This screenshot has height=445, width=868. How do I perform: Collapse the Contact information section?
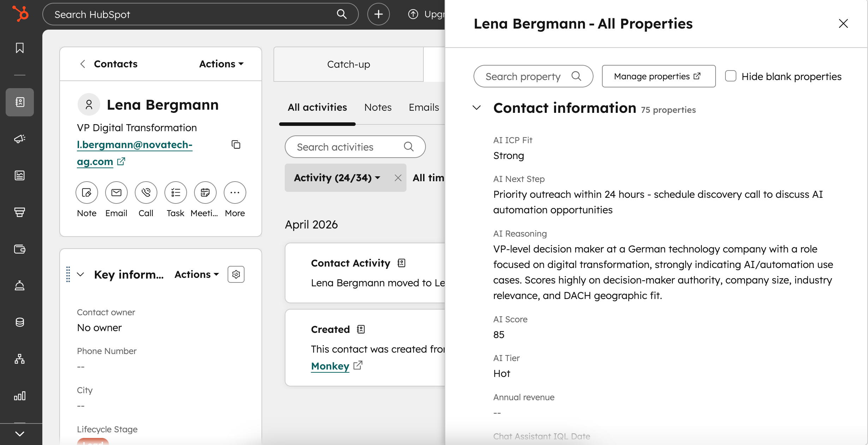click(476, 108)
